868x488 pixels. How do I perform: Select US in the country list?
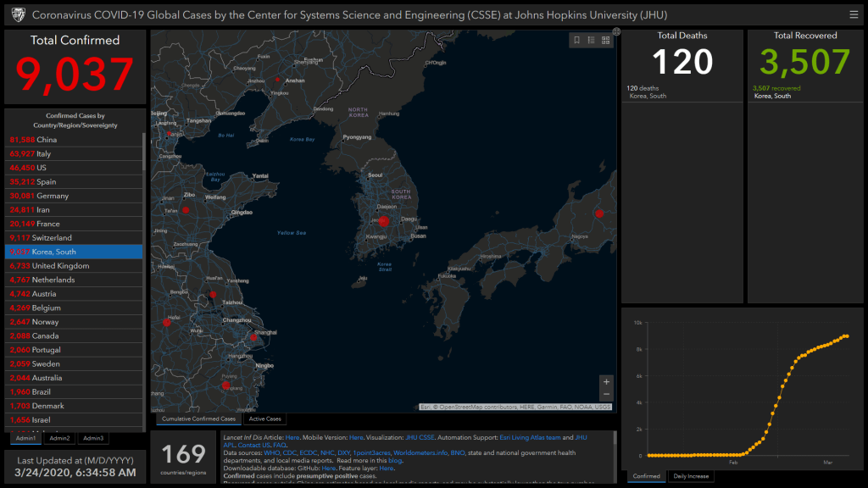74,168
